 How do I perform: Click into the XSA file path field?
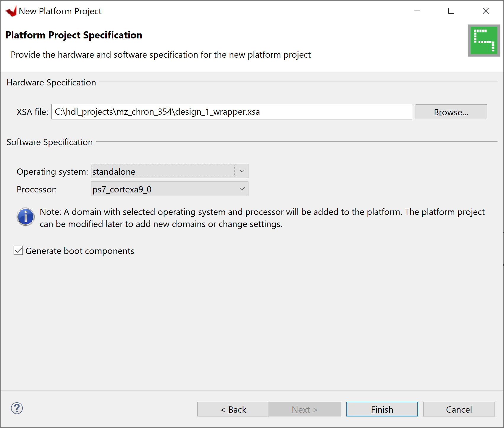click(x=232, y=112)
